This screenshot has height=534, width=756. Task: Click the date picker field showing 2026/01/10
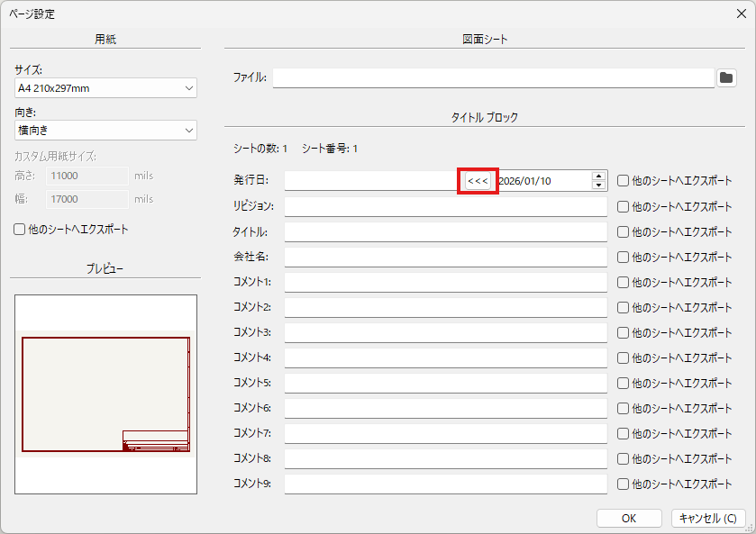(541, 181)
